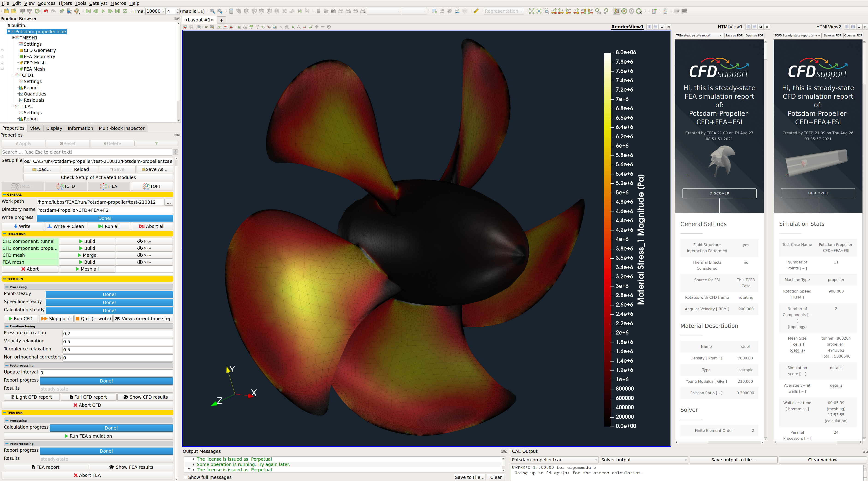Jump to first frame in animation
The height and width of the screenshot is (481, 868).
pos(88,11)
